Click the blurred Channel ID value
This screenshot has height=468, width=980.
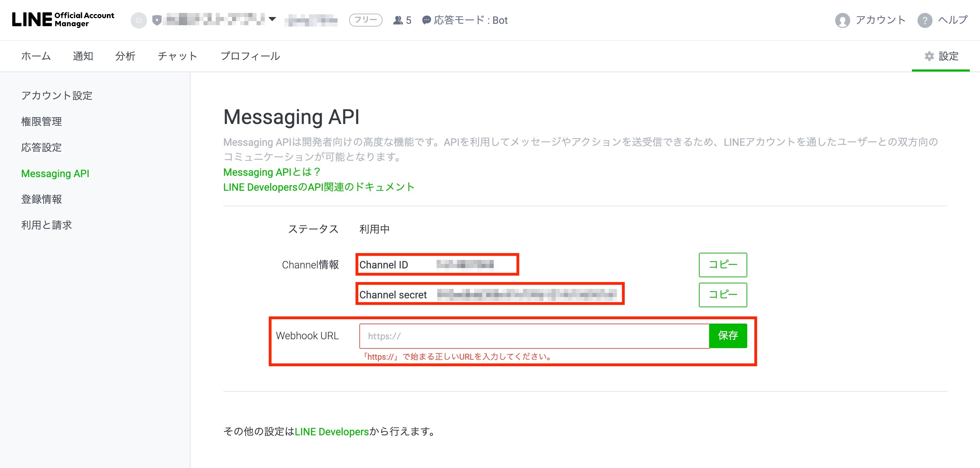(465, 264)
